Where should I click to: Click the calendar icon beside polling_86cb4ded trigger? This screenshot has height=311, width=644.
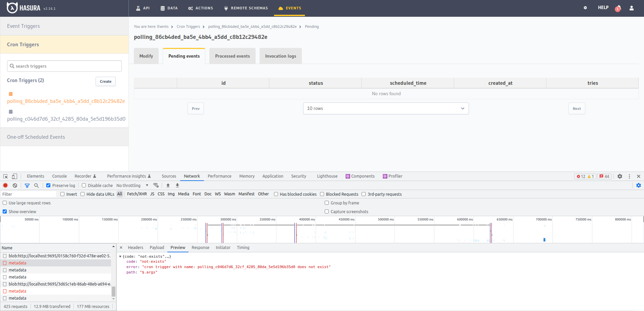(11, 94)
